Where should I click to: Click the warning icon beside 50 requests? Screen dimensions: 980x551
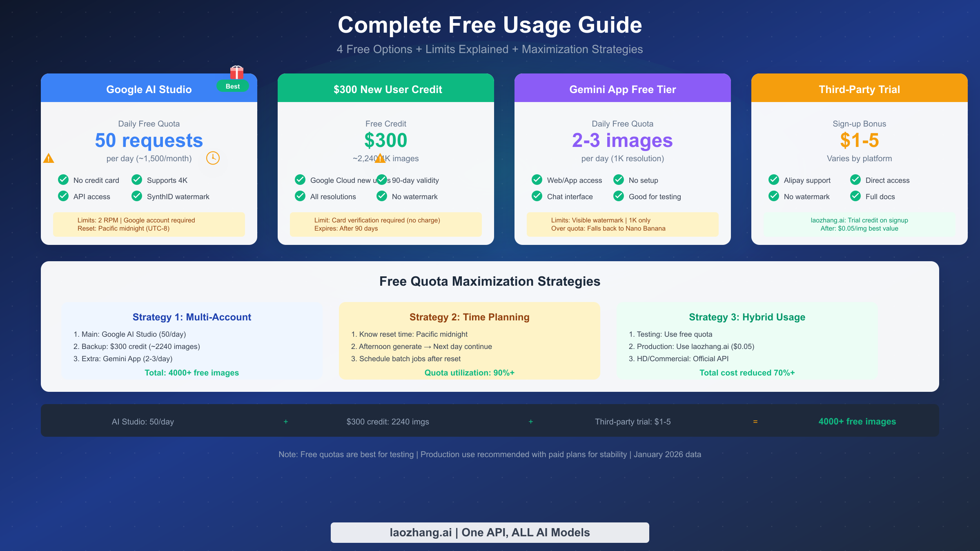(49, 158)
